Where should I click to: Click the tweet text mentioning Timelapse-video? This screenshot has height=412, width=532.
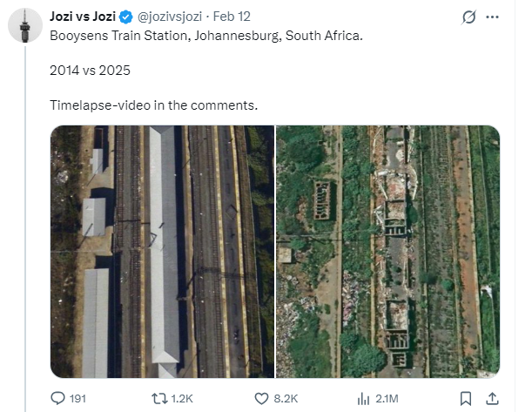tap(154, 105)
